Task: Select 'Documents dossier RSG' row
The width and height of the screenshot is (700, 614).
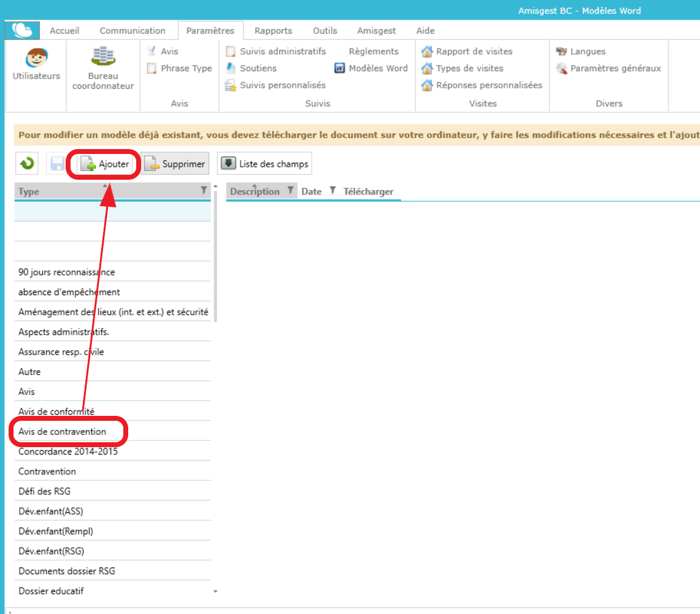Action: pos(112,570)
